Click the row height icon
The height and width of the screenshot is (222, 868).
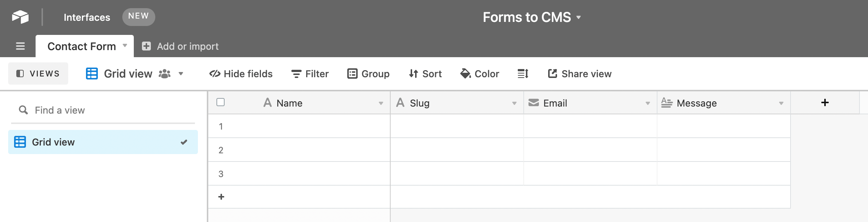[x=523, y=74]
